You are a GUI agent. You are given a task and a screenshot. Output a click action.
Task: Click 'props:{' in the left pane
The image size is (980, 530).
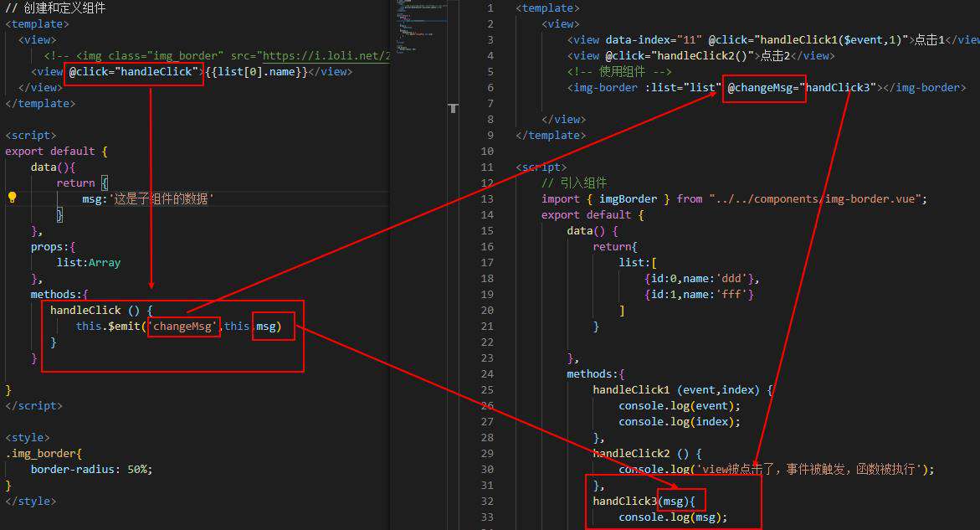click(53, 247)
